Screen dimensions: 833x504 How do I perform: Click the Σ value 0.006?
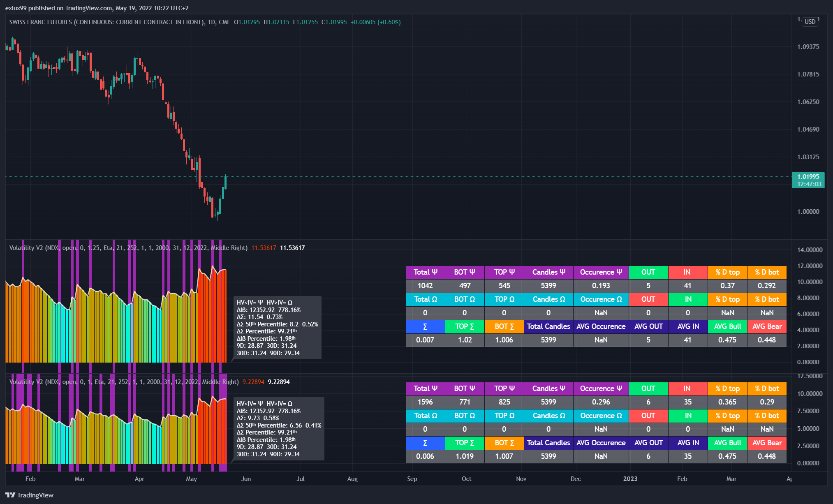[x=425, y=456]
